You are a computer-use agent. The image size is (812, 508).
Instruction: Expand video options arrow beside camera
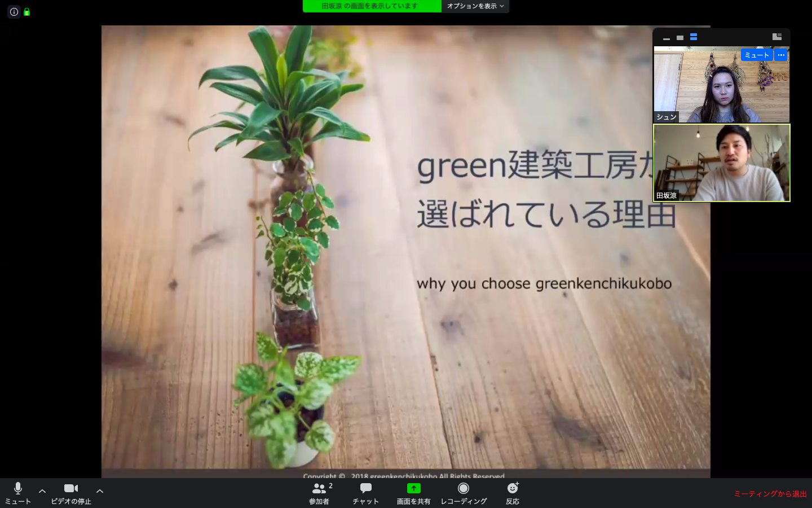[x=100, y=491]
